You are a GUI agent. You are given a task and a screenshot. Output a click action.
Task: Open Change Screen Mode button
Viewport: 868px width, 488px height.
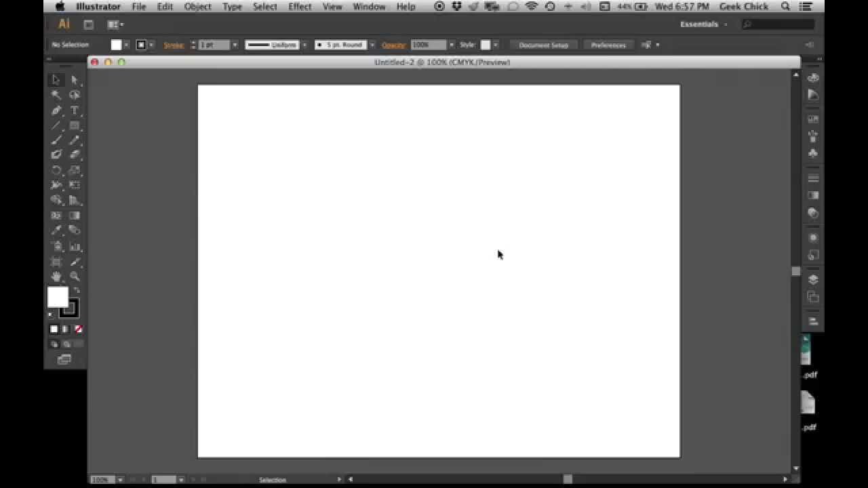[64, 360]
